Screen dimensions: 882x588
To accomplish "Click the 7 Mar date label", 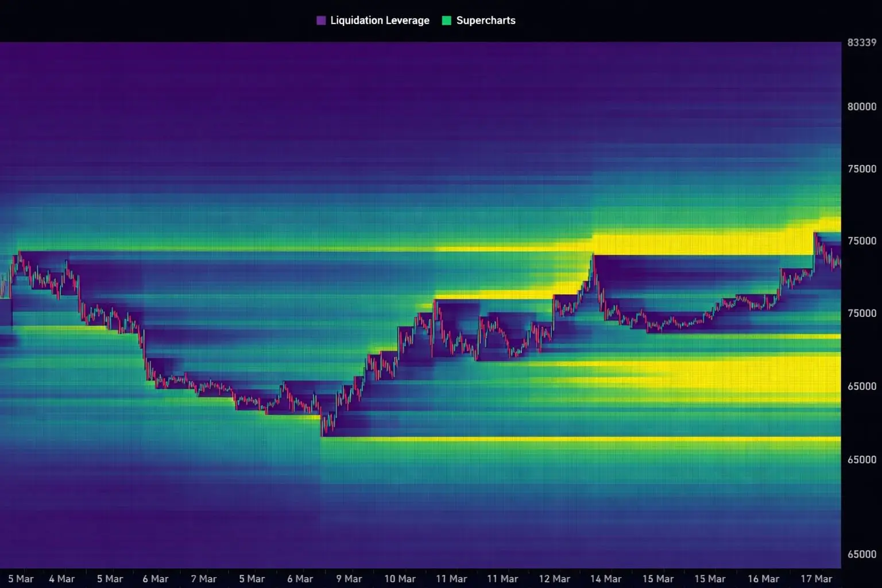I will (204, 579).
